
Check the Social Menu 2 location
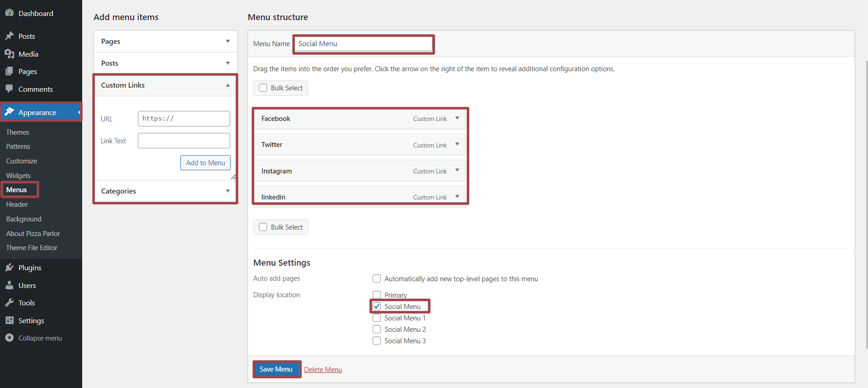click(x=377, y=329)
